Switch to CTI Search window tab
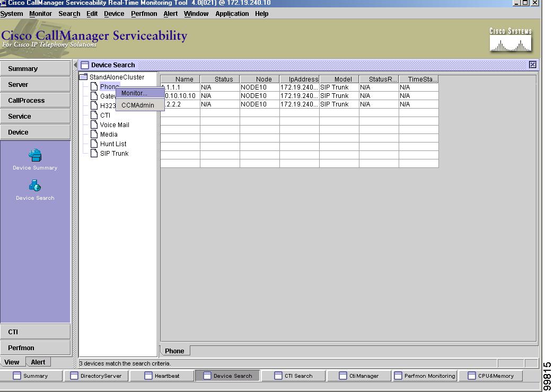Image resolution: width=554 pixels, height=392 pixels. pyautogui.click(x=293, y=376)
